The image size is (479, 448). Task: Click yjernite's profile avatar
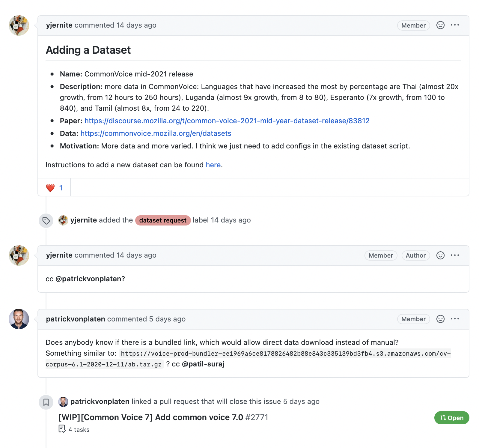19,25
